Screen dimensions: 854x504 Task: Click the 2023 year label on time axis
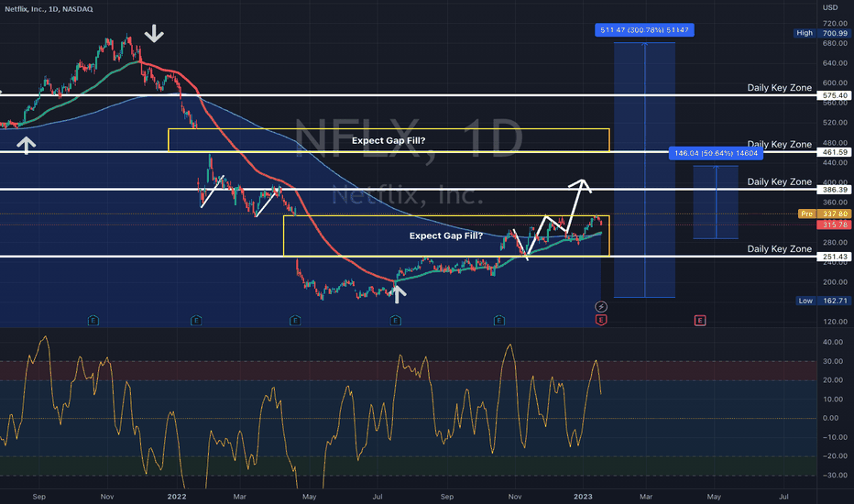pyautogui.click(x=584, y=497)
